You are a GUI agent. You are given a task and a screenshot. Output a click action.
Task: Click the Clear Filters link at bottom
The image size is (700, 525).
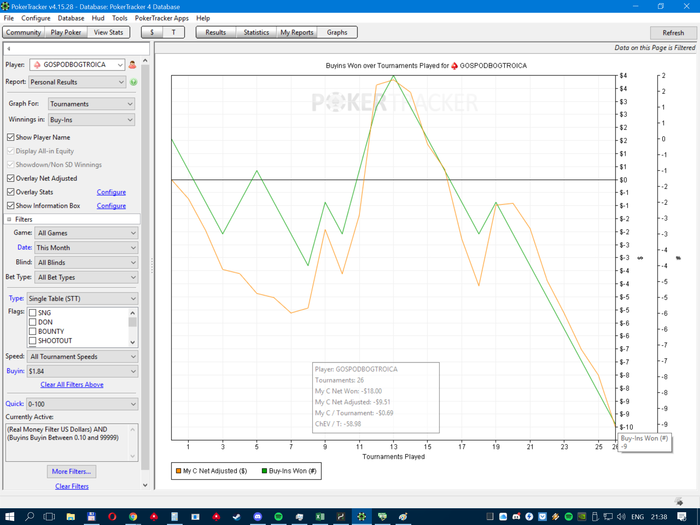coord(72,486)
